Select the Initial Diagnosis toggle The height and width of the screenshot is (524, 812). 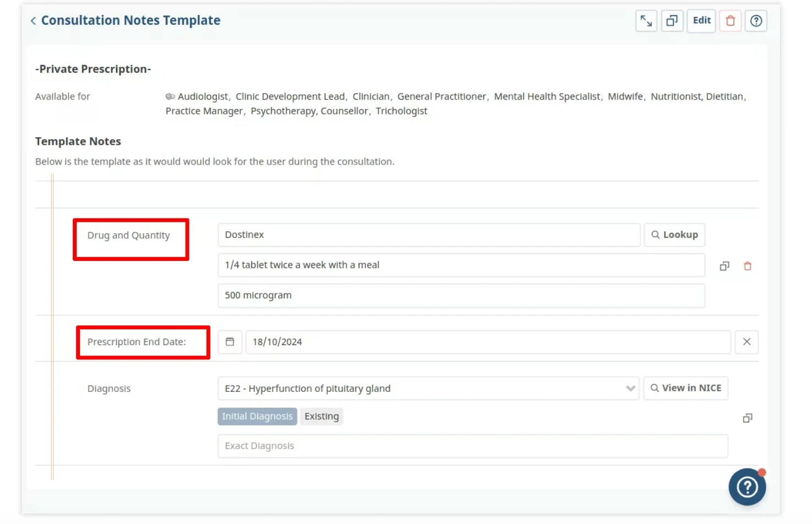[257, 416]
